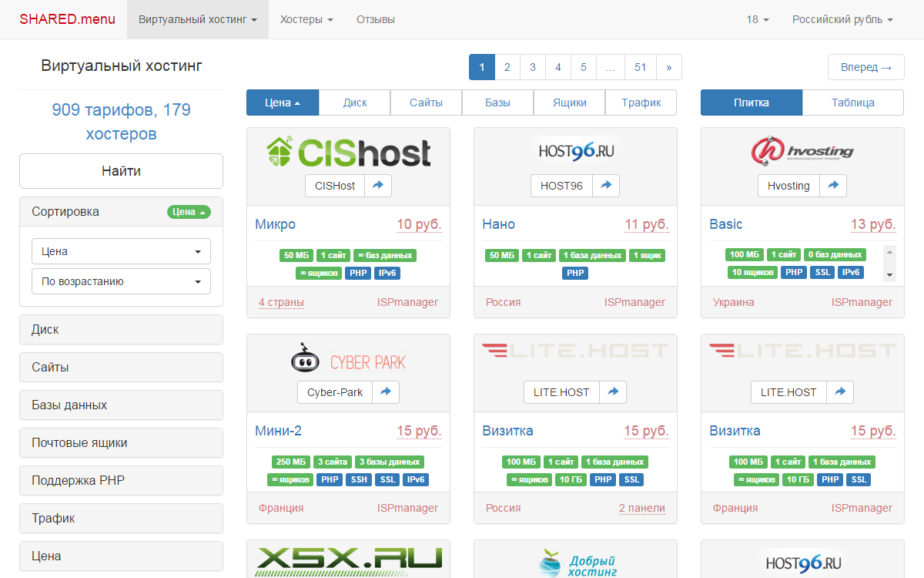Click the Hvosting logo image

tap(802, 152)
